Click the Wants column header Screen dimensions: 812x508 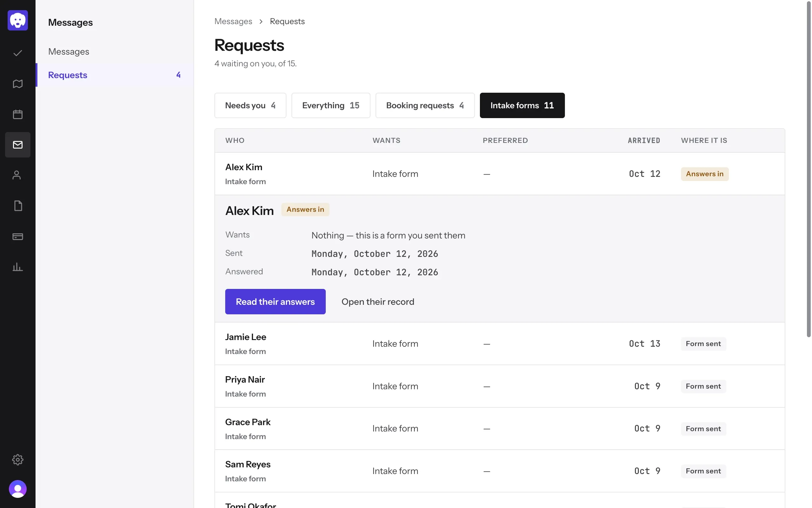(x=386, y=140)
